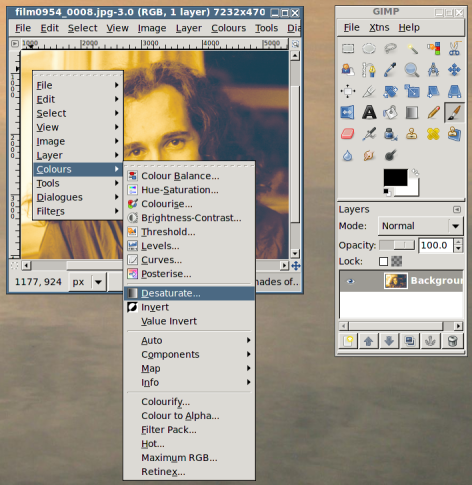Select the Measure compass tool
Viewport: 472px width, 485px height.
click(x=433, y=70)
